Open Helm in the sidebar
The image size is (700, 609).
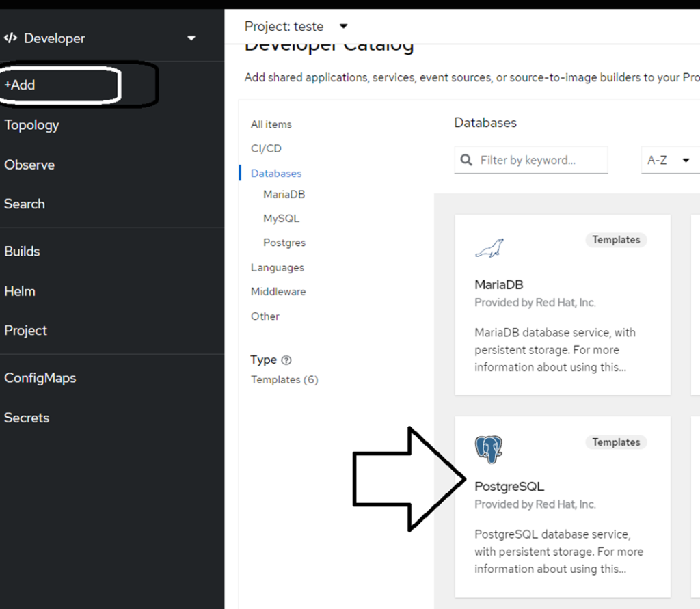[20, 291]
